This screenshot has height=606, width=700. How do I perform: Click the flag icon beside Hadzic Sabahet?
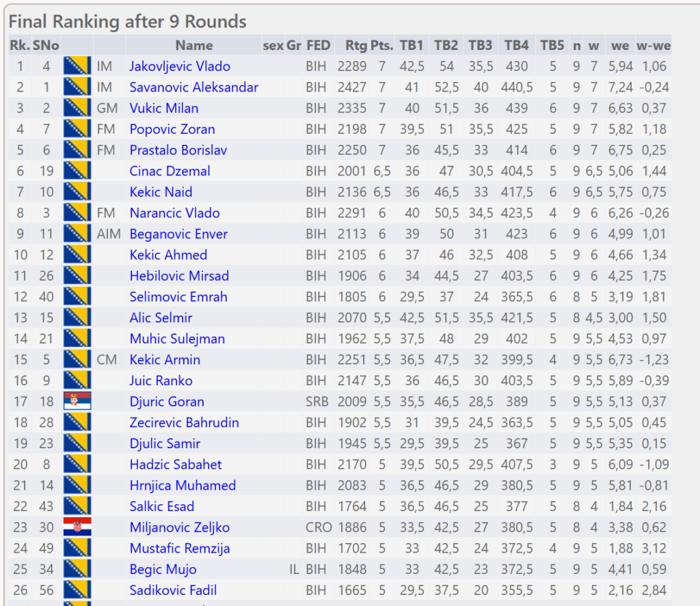(x=77, y=465)
